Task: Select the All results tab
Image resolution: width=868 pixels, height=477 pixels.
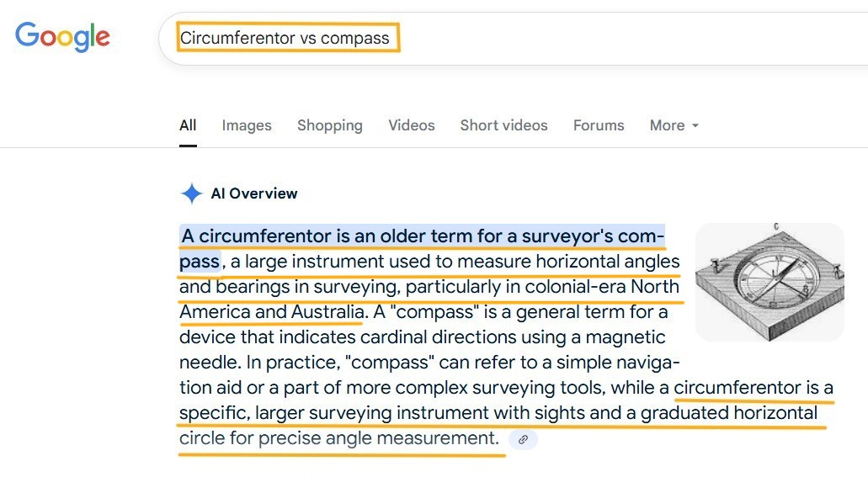Action: point(188,125)
